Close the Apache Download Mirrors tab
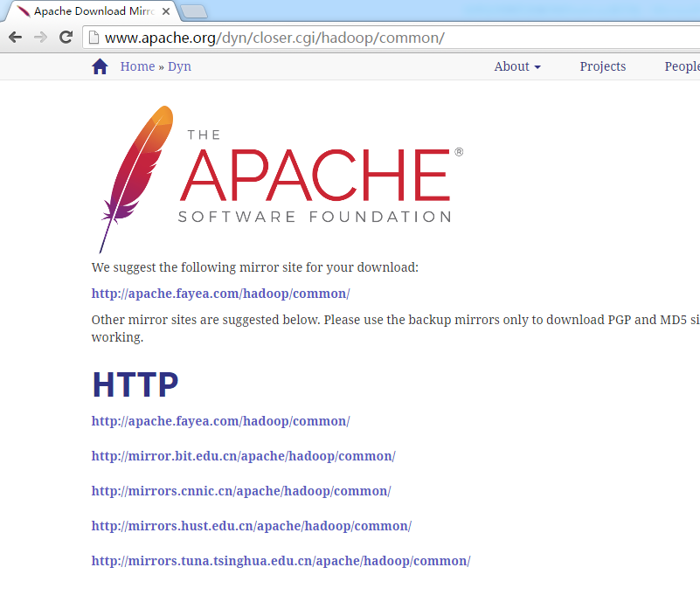The width and height of the screenshot is (700, 595). 166,11
